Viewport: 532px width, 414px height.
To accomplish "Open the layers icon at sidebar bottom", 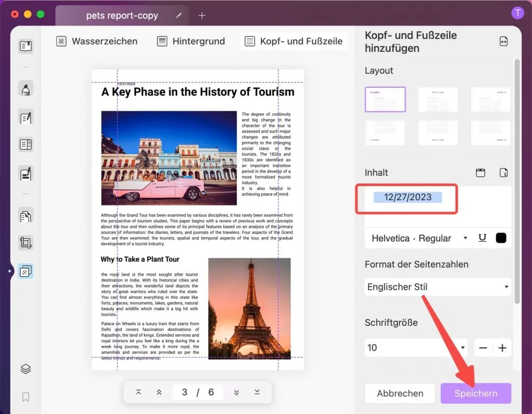I will [x=25, y=369].
